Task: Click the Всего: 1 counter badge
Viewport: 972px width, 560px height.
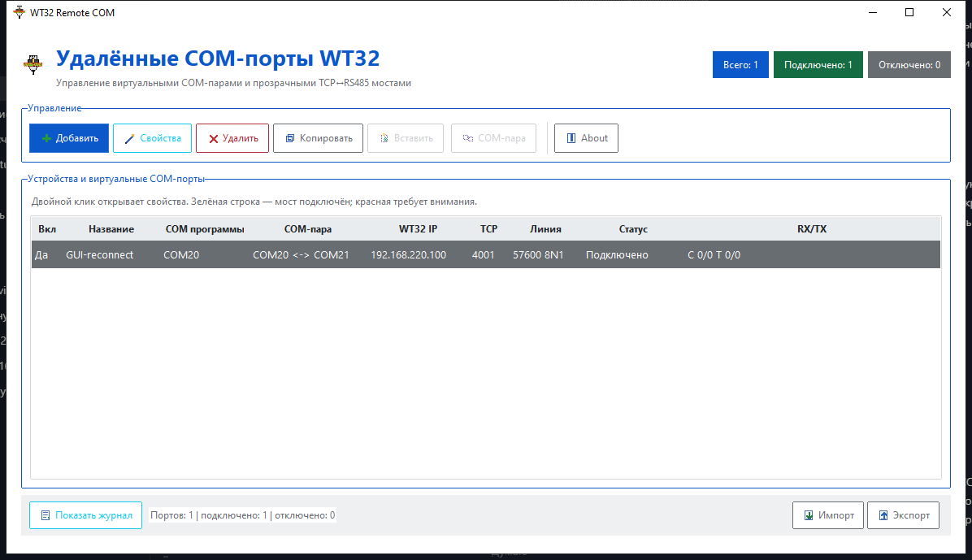Action: (740, 64)
